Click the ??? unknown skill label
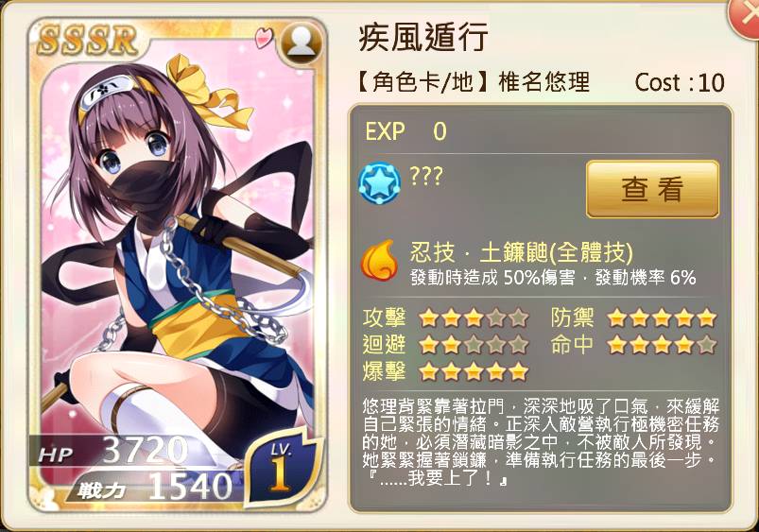The image size is (759, 532). click(426, 176)
